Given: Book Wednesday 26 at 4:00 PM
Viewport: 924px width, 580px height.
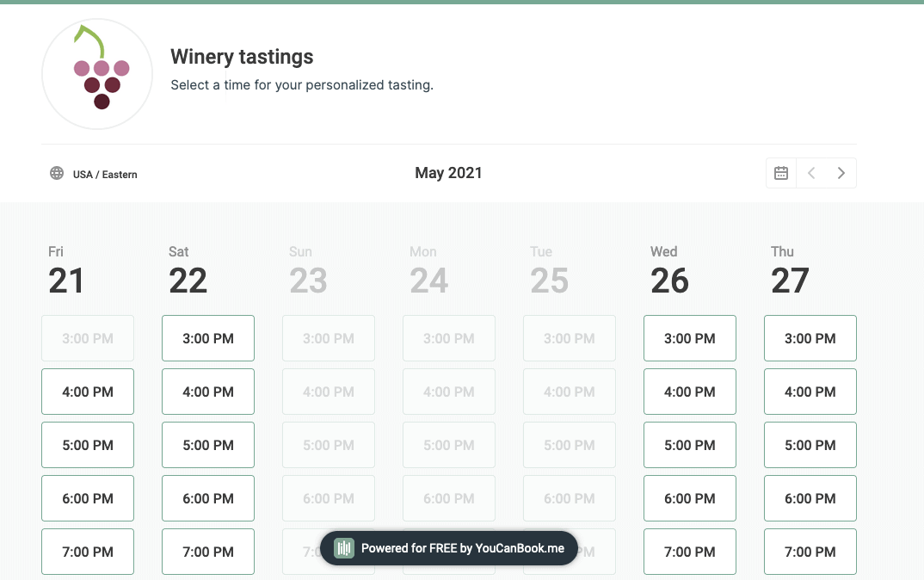Looking at the screenshot, I should 690,392.
